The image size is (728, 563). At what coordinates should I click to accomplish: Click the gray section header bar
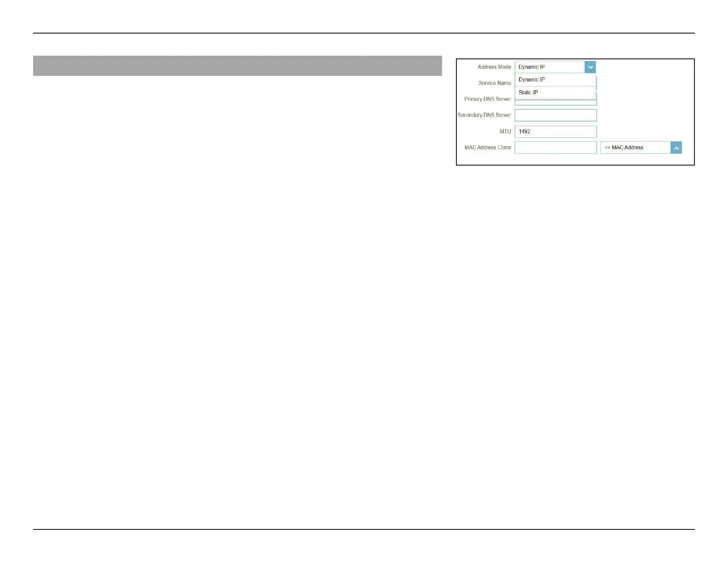click(237, 66)
